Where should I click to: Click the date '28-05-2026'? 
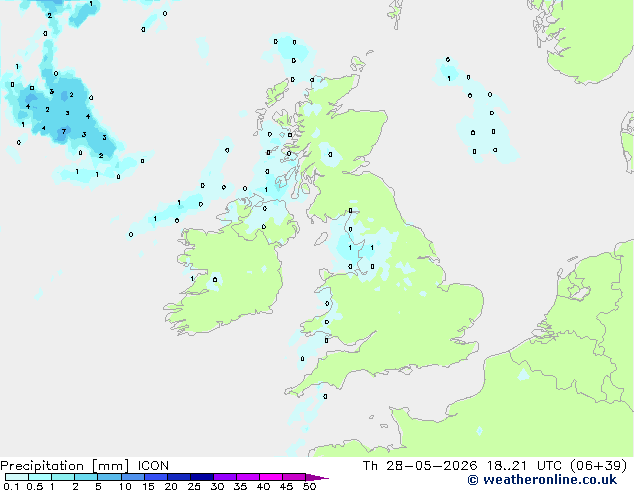(431, 466)
